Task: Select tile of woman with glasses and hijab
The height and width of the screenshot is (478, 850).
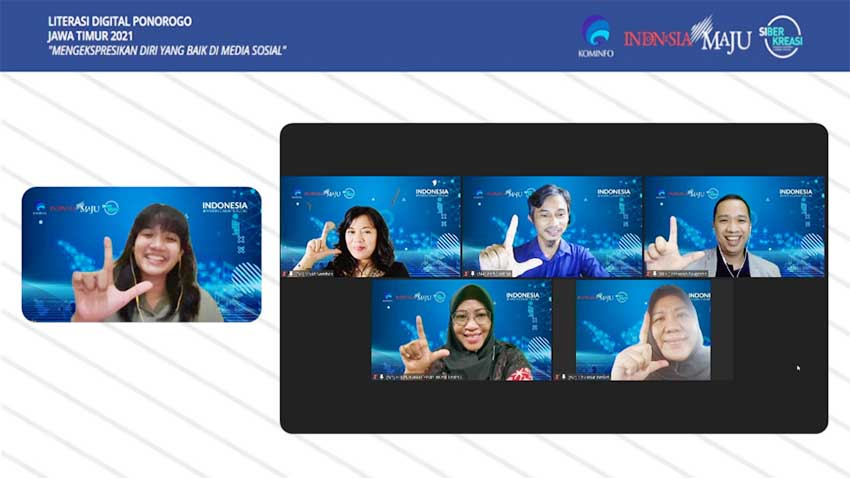Action: [x=461, y=329]
